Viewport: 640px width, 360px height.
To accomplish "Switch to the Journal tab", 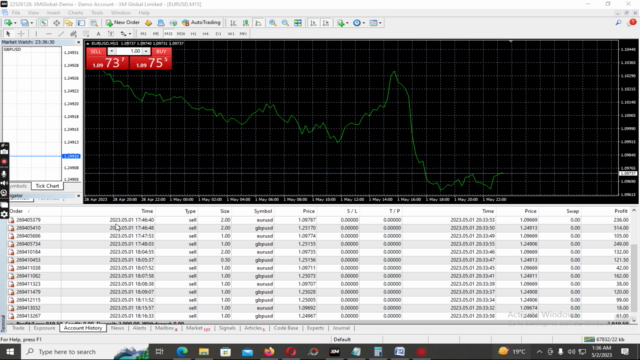I will point(341,328).
